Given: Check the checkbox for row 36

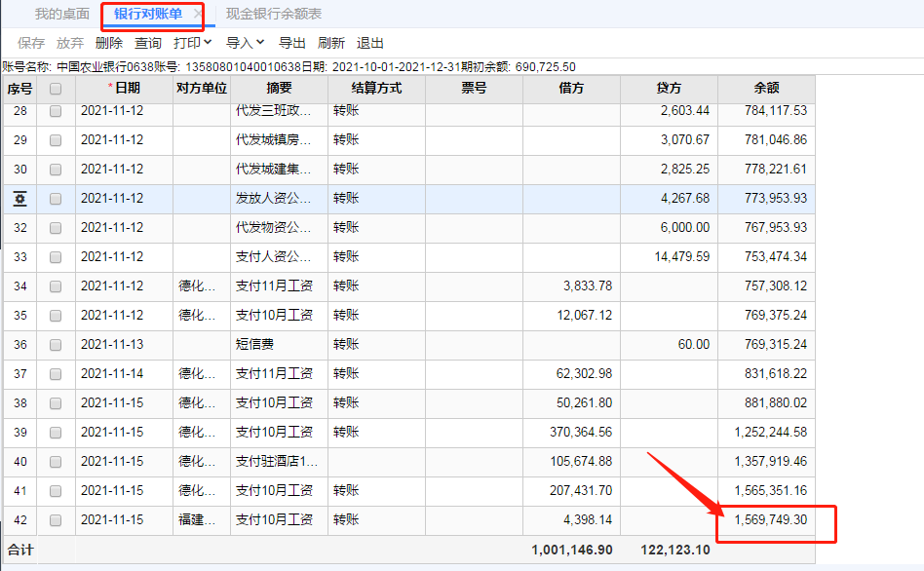Looking at the screenshot, I should click(56, 345).
